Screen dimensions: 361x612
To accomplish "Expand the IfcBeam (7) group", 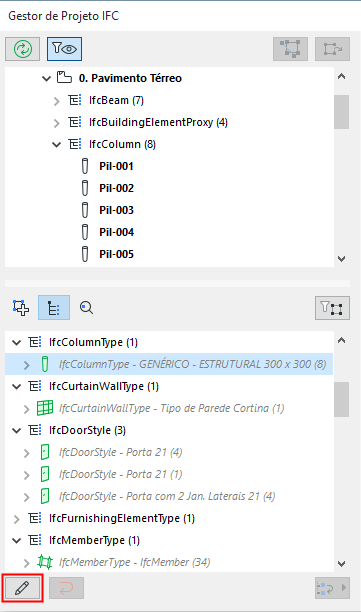I will coord(57,101).
